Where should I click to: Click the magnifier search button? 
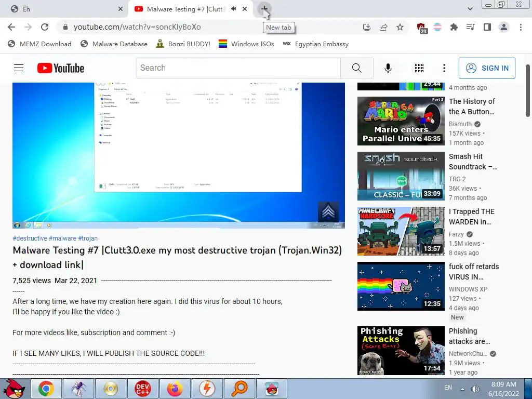356,68
